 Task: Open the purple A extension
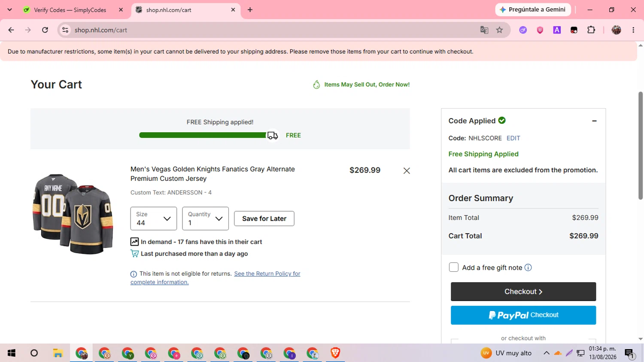(x=557, y=30)
